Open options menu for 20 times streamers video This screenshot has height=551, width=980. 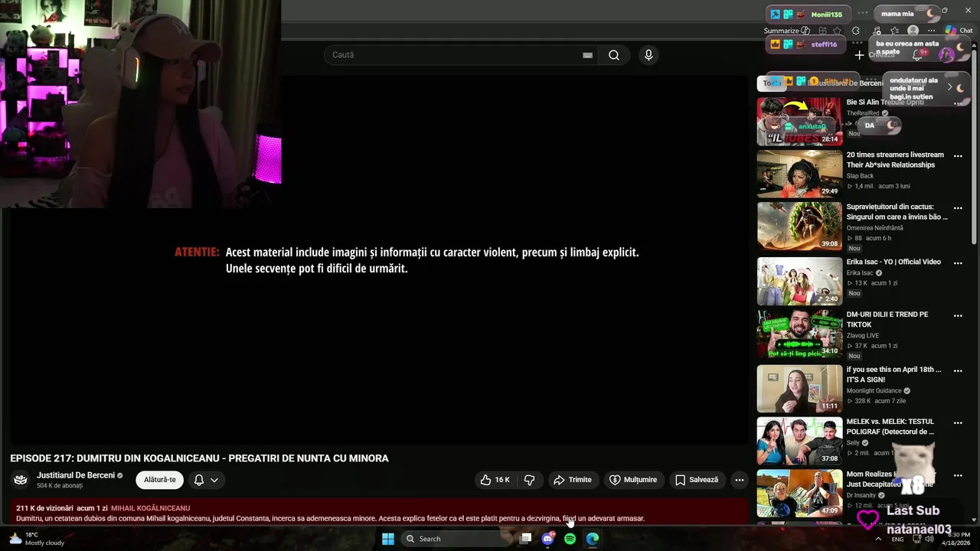click(958, 156)
